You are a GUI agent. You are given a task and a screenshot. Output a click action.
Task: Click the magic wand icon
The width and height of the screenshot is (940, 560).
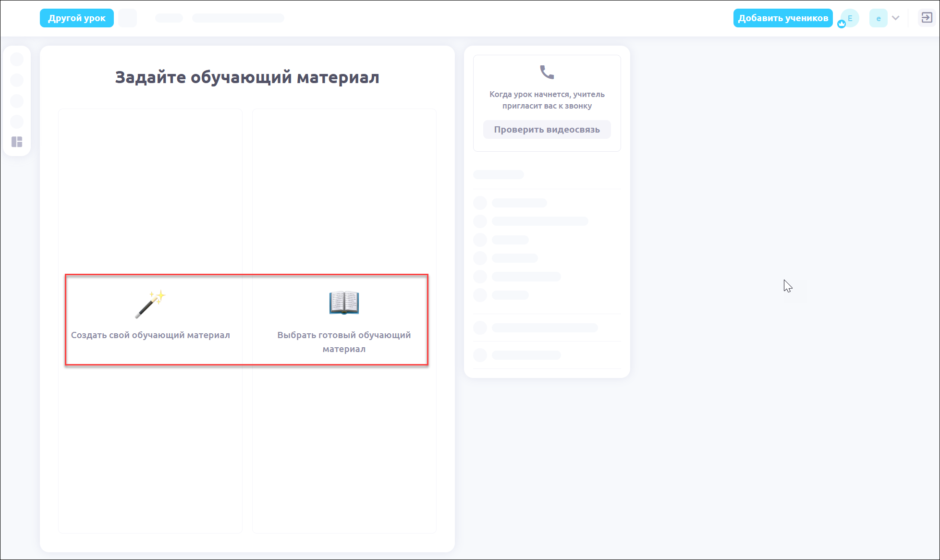click(150, 304)
